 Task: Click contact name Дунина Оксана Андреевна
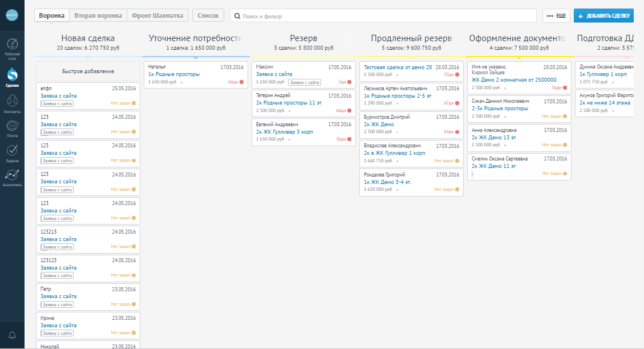pos(606,67)
